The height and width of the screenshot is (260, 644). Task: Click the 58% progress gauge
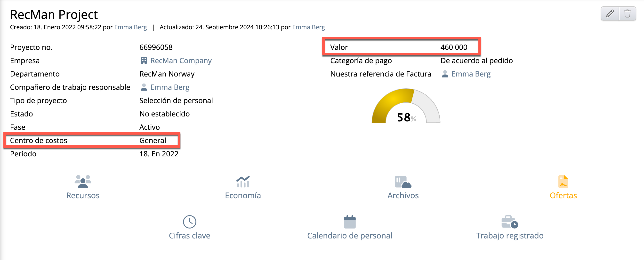pos(406,106)
